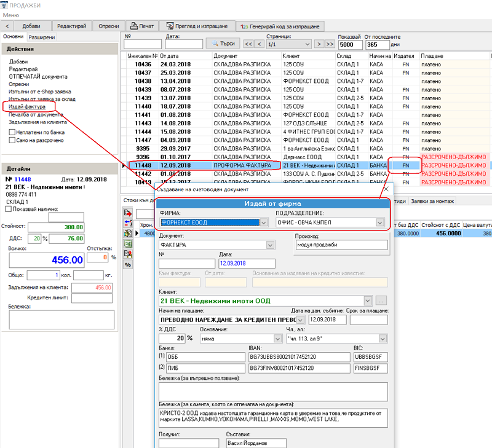492x448 pixels.
Task: Click the dialog Дата field 12.09.2018
Action: (x=247, y=264)
